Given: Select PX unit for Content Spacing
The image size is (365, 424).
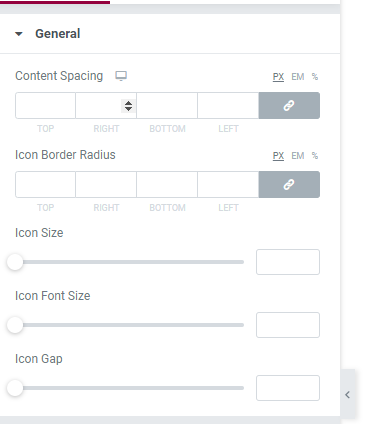Looking at the screenshot, I should point(278,77).
